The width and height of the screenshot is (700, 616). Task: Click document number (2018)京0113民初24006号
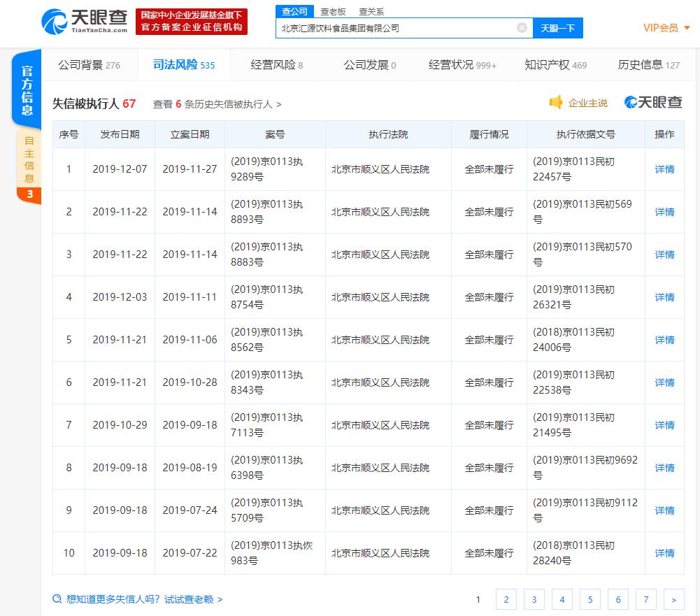click(573, 340)
